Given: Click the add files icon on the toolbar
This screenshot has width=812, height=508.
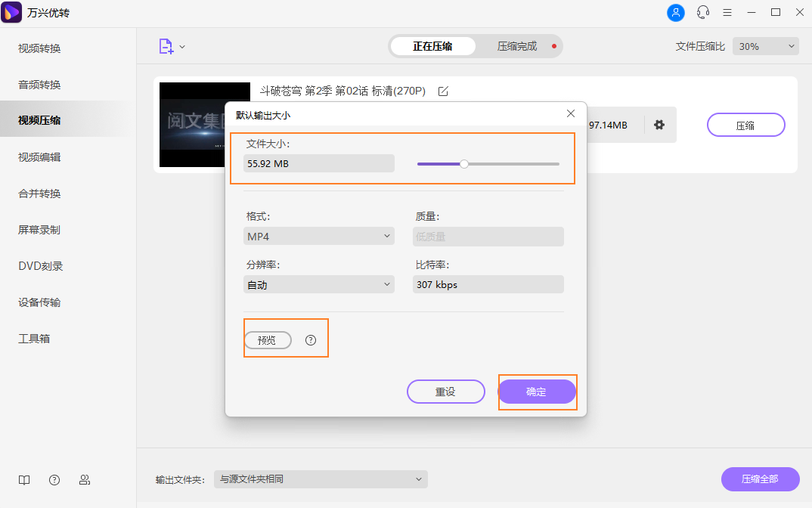Looking at the screenshot, I should [x=166, y=46].
